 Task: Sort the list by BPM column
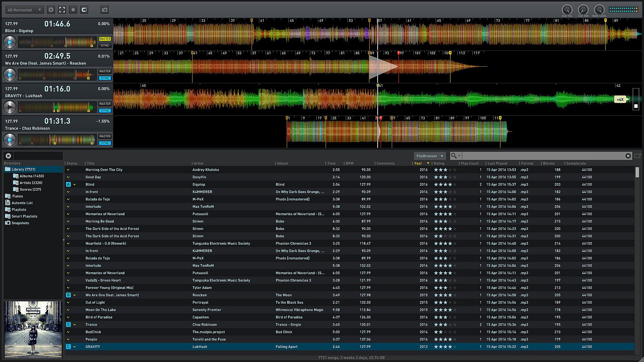tap(350, 163)
